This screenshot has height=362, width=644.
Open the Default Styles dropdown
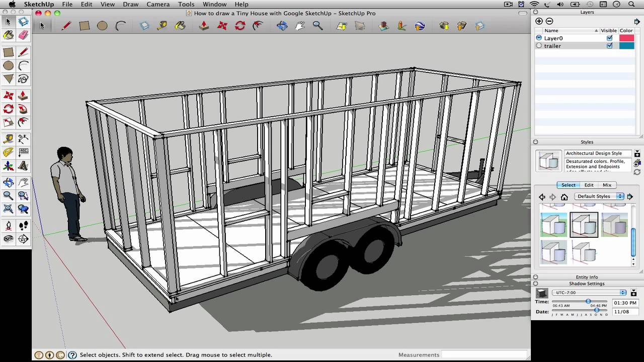[x=620, y=196]
